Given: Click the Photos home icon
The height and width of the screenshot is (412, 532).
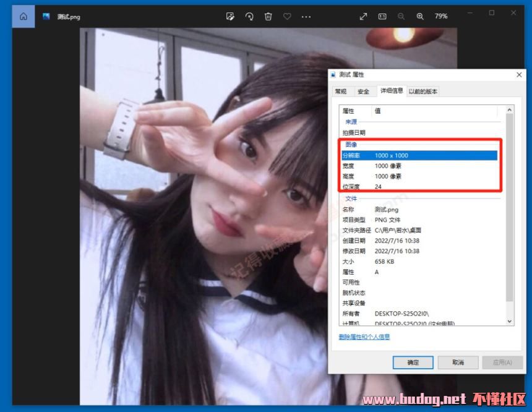Looking at the screenshot, I should [24, 16].
